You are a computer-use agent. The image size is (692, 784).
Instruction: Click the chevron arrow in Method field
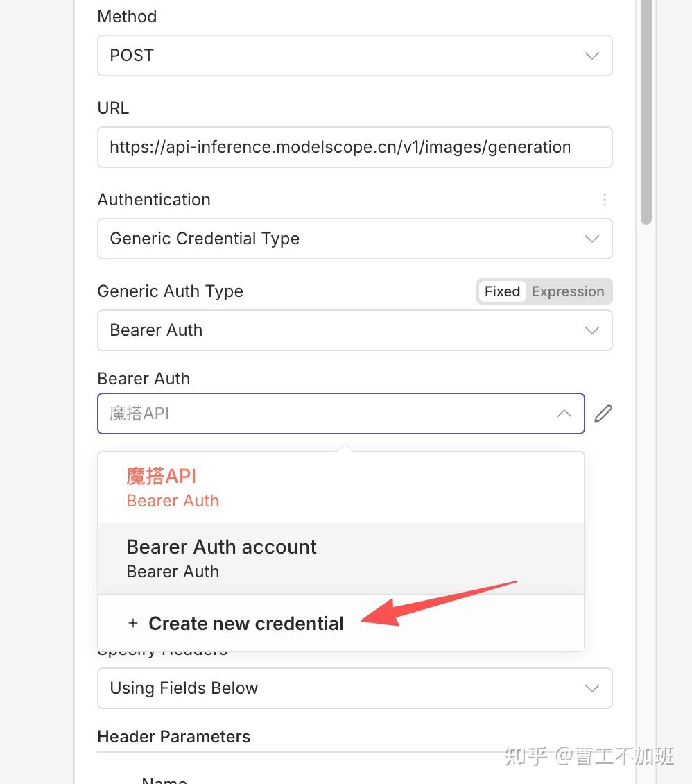tap(591, 56)
